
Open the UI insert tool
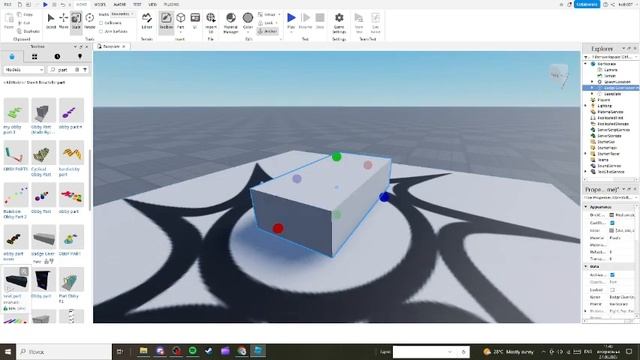coord(195,21)
